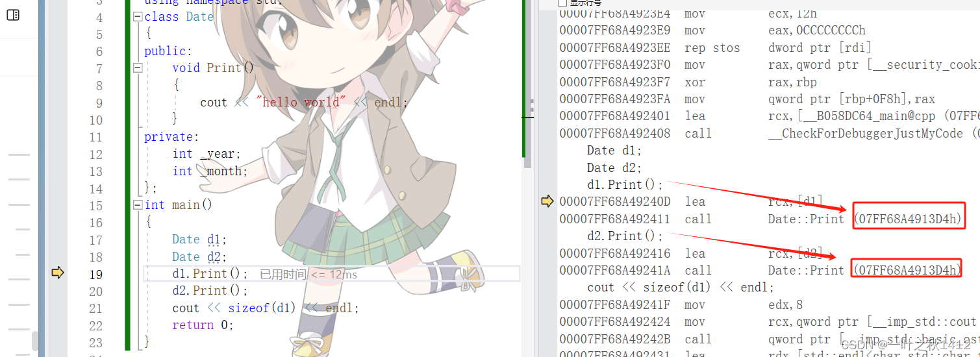Click the Date d2; line in editor
The width and height of the screenshot is (980, 357).
[200, 257]
